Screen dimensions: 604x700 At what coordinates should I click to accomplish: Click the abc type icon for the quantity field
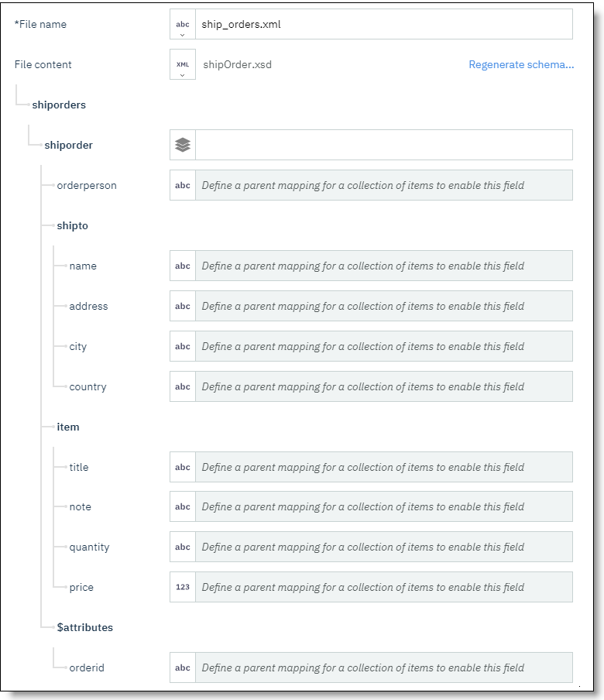pyautogui.click(x=182, y=547)
